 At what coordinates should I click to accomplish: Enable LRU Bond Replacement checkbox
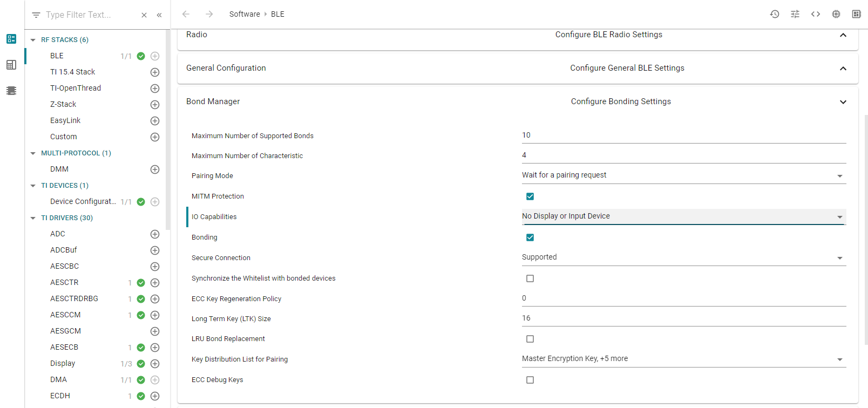tap(530, 339)
